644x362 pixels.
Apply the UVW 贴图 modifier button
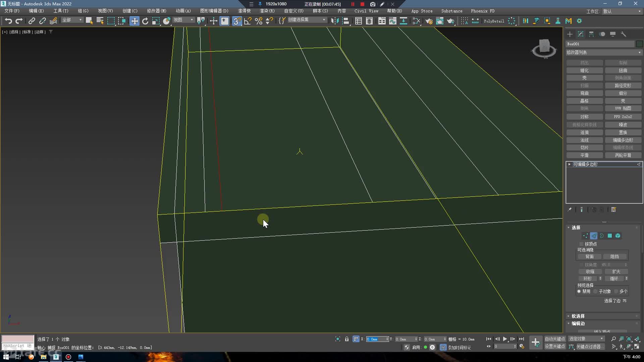pyautogui.click(x=623, y=108)
